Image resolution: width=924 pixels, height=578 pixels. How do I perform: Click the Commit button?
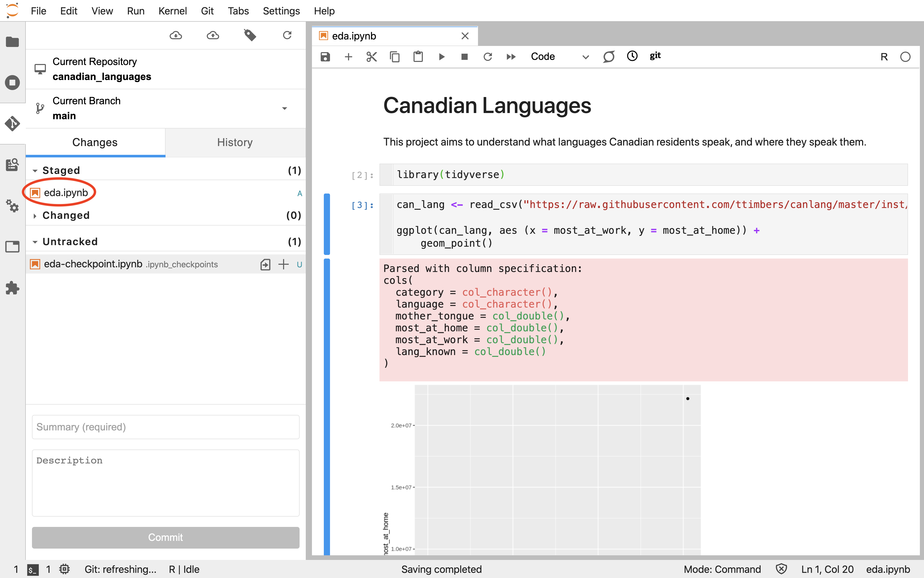tap(165, 537)
